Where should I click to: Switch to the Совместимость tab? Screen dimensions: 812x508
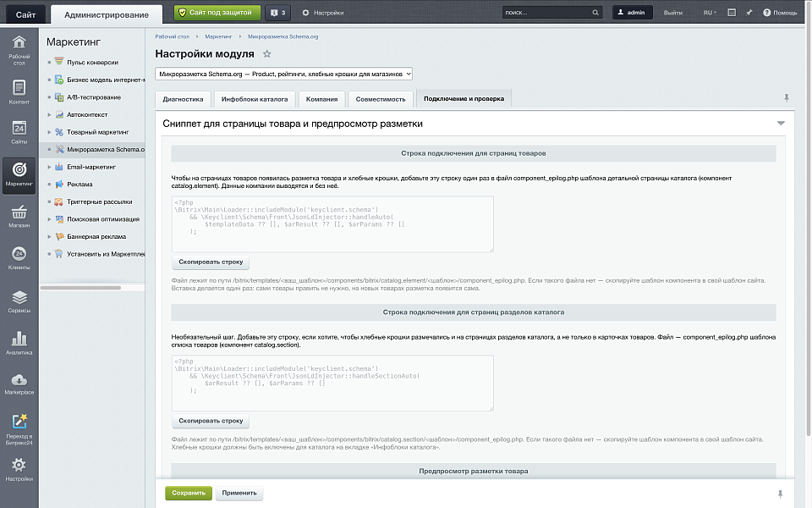pyautogui.click(x=380, y=99)
